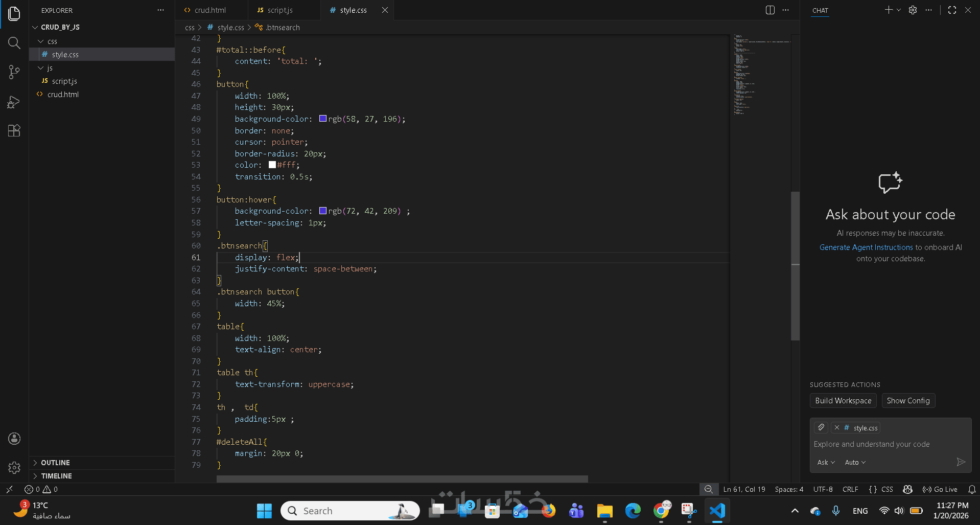
Task: Open the Ask mode dropdown in chat
Action: point(826,462)
